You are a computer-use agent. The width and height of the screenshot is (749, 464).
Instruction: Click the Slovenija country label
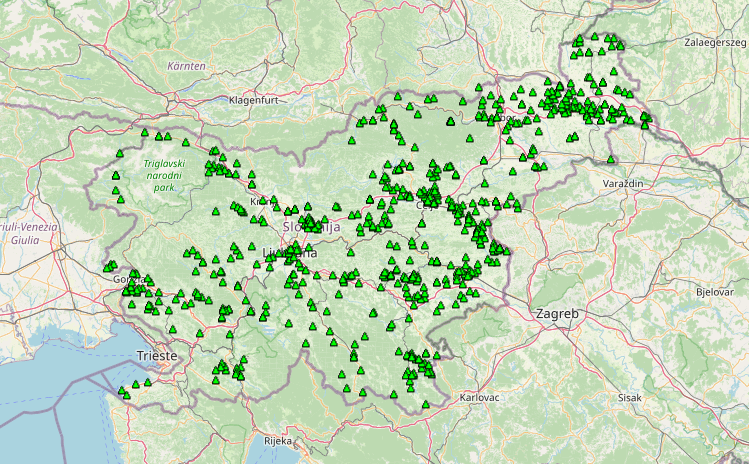[311, 227]
